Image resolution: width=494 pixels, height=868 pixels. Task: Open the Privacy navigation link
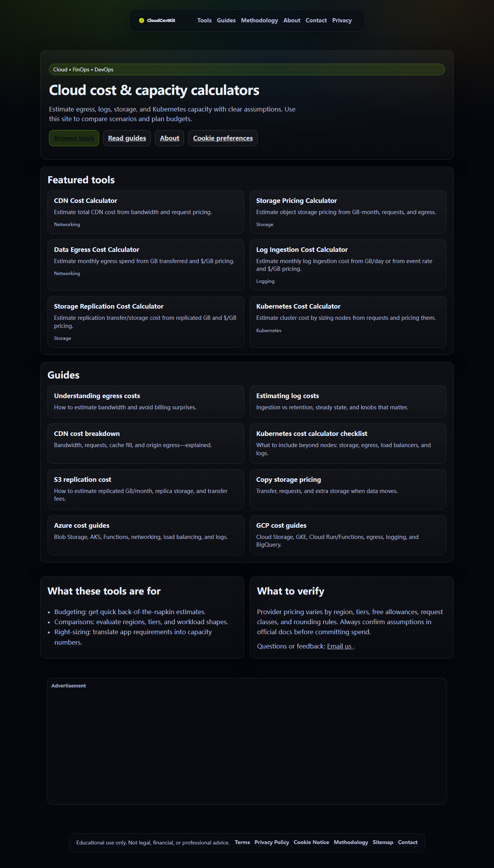tap(342, 20)
